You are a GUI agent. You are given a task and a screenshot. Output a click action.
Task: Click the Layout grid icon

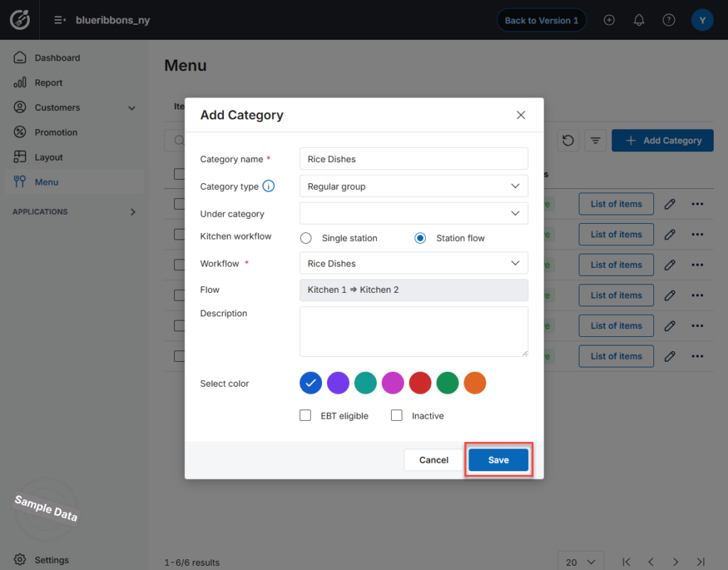point(20,157)
